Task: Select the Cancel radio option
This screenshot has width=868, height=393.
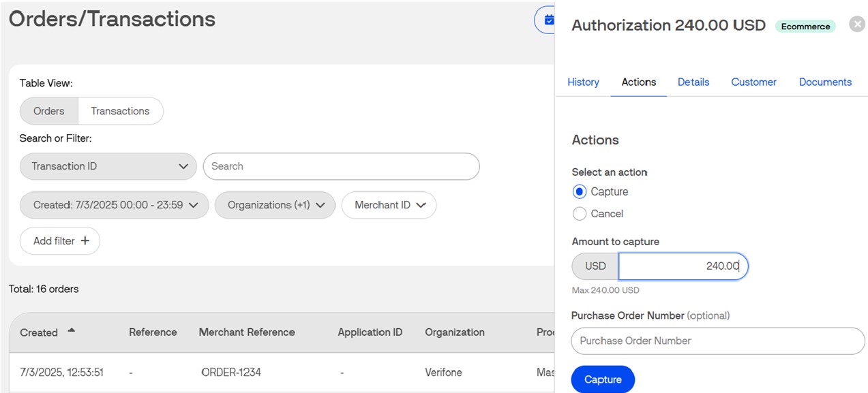Action: (580, 214)
